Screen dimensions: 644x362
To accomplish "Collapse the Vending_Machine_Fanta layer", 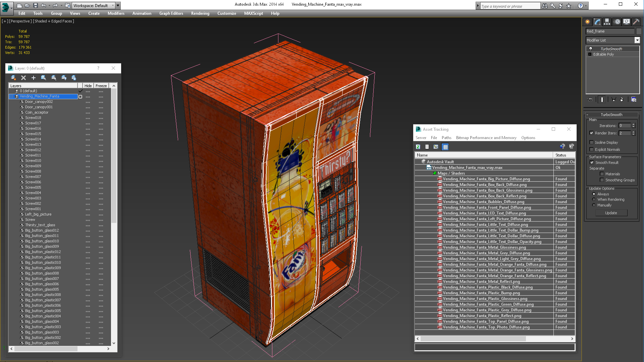I will coord(11,97).
